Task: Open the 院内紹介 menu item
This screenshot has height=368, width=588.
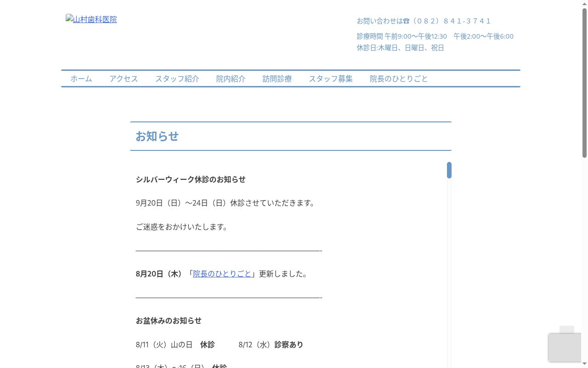Action: coord(231,79)
